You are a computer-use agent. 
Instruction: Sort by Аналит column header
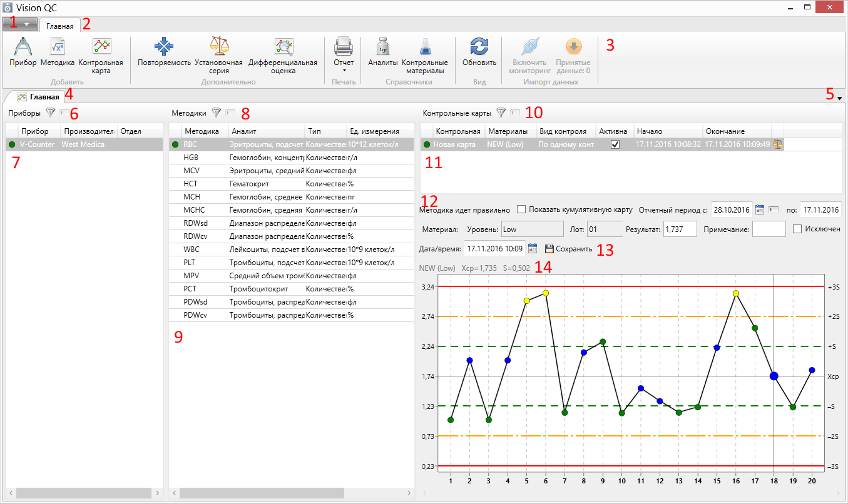click(266, 131)
